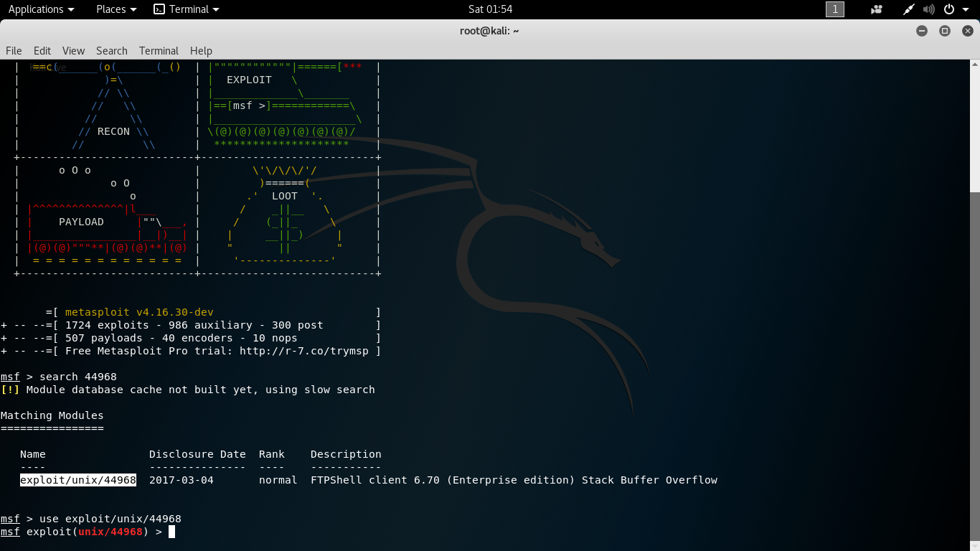
Task: Click the "Name" column header
Action: coord(33,454)
